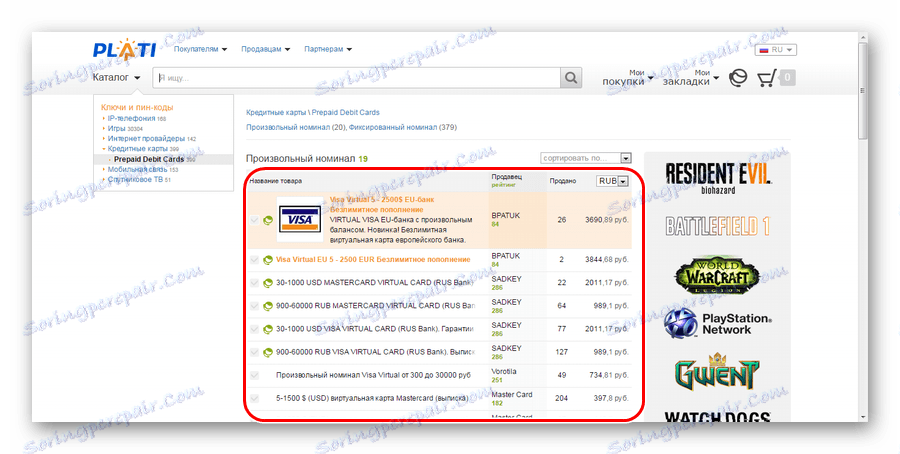This screenshot has height=454, width=900.
Task: Open Visa Virtual EU 5 - 2500 EUR product link
Action: point(373,259)
